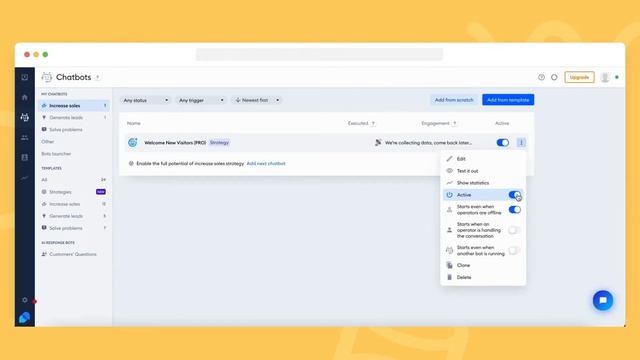
Task: Toggle the Active switch in the context menu
Action: click(515, 195)
